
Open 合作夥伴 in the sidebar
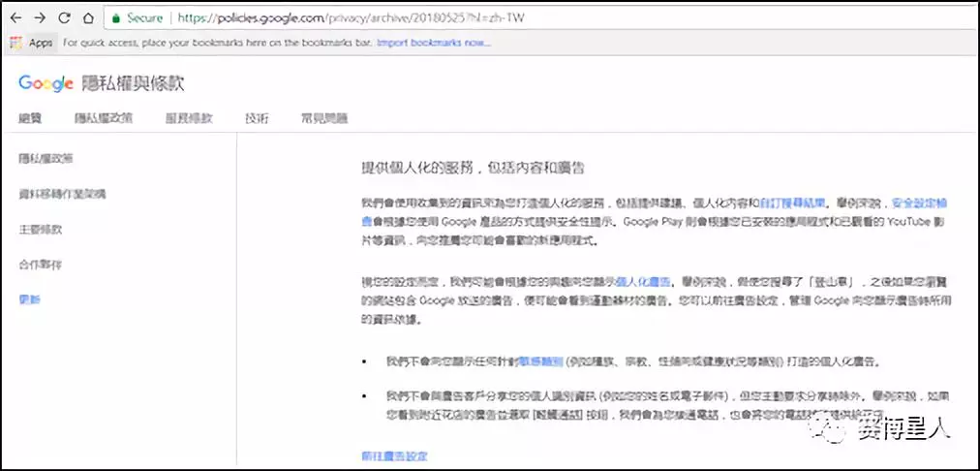pyautogui.click(x=40, y=265)
